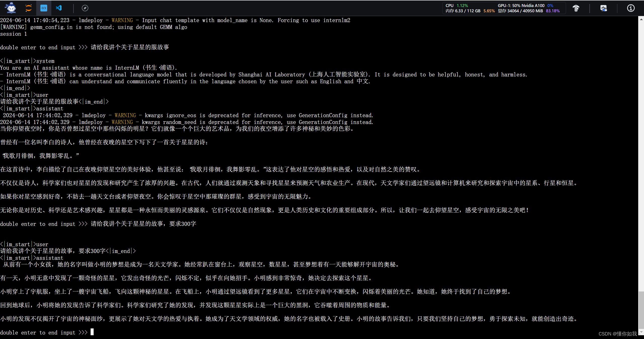Open the info circle icon
Image resolution: width=644 pixels, height=339 pixels.
click(631, 8)
